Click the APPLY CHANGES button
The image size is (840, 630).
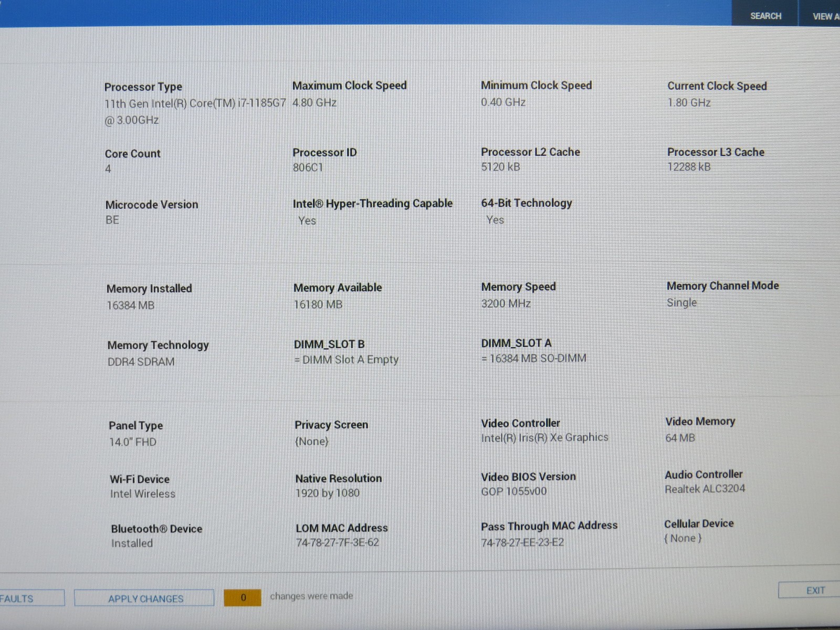tap(145, 598)
